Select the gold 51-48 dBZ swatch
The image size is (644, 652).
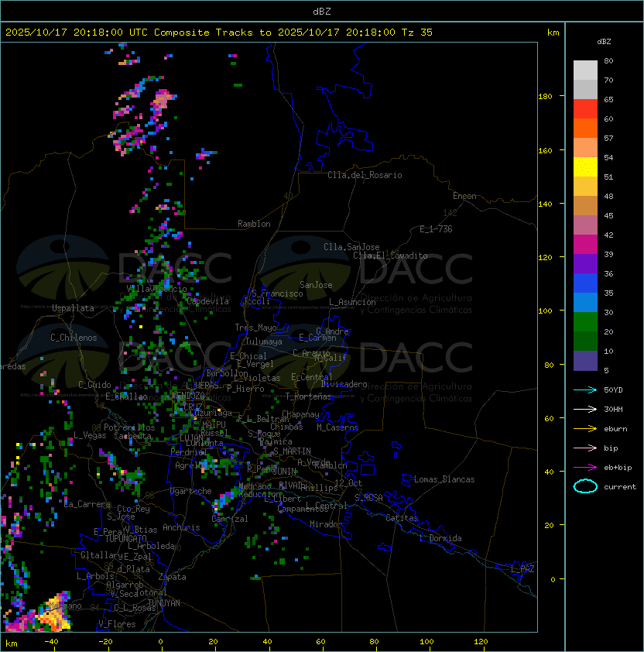[585, 187]
